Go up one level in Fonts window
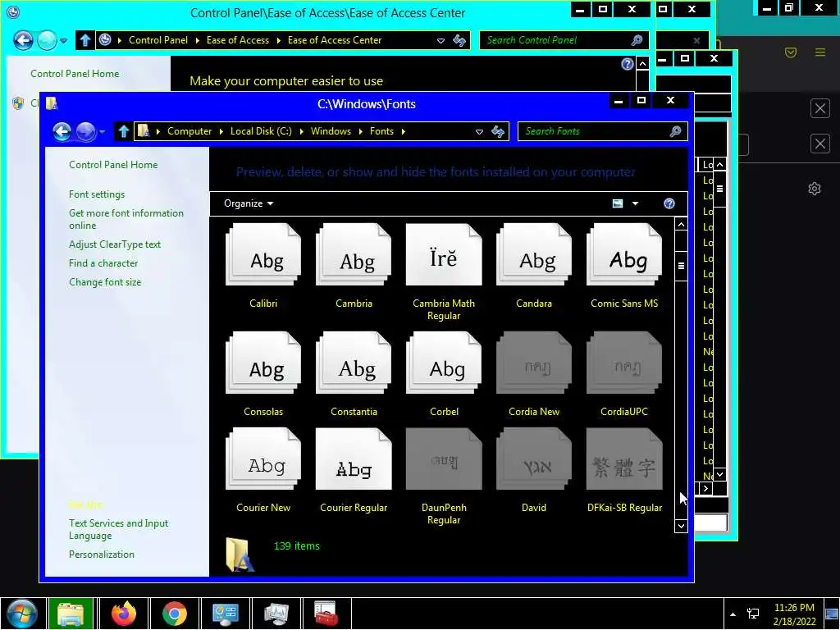 click(124, 131)
